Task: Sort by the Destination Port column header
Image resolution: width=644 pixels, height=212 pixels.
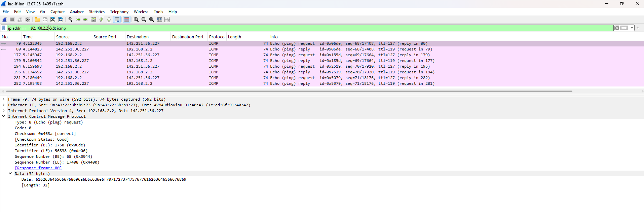Action: click(189, 37)
